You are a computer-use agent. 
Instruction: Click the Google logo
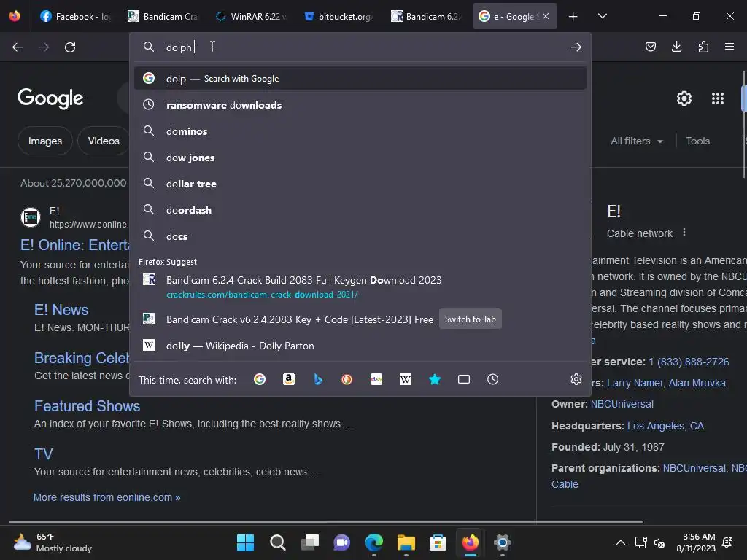tap(50, 98)
